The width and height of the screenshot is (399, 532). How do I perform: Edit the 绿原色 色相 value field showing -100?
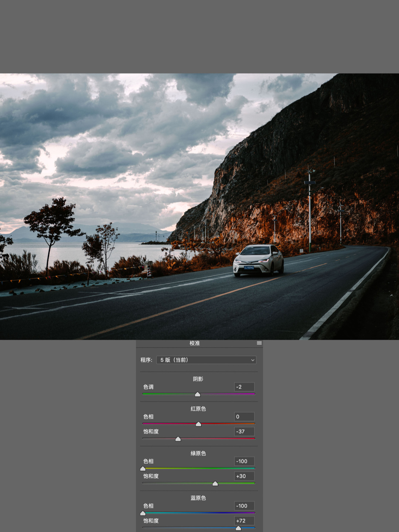click(244, 461)
